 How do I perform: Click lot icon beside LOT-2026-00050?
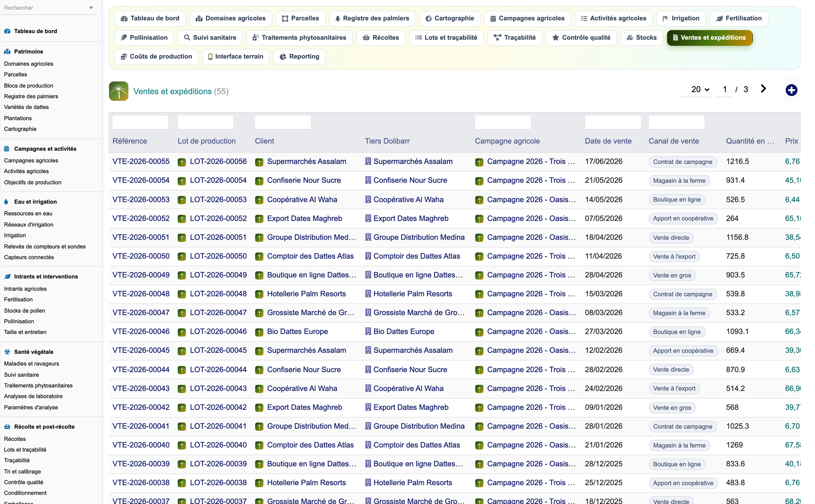[182, 257]
